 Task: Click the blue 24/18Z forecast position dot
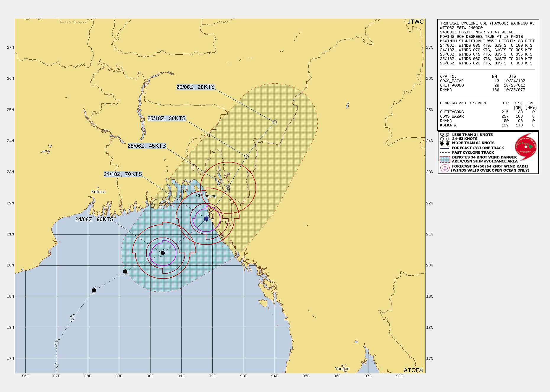pyautogui.click(x=206, y=219)
